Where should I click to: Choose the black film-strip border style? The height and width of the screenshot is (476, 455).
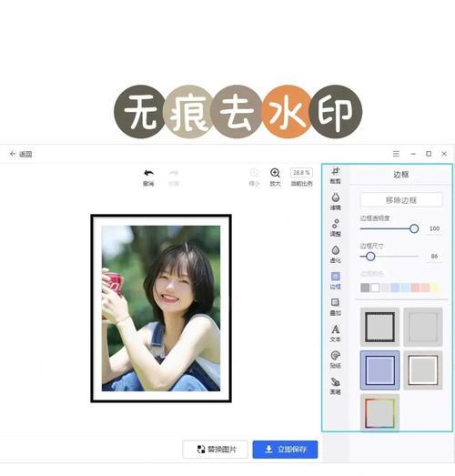pos(379,327)
